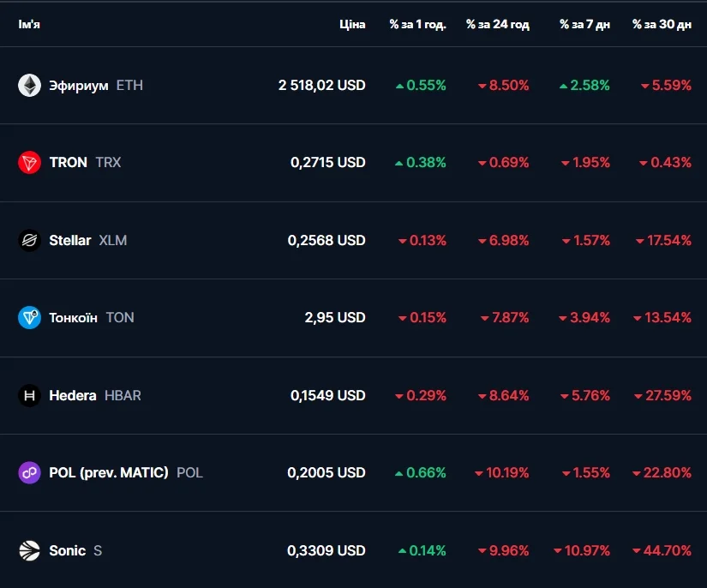
Task: Sort by % за 7 дн column
Action: coord(584,24)
